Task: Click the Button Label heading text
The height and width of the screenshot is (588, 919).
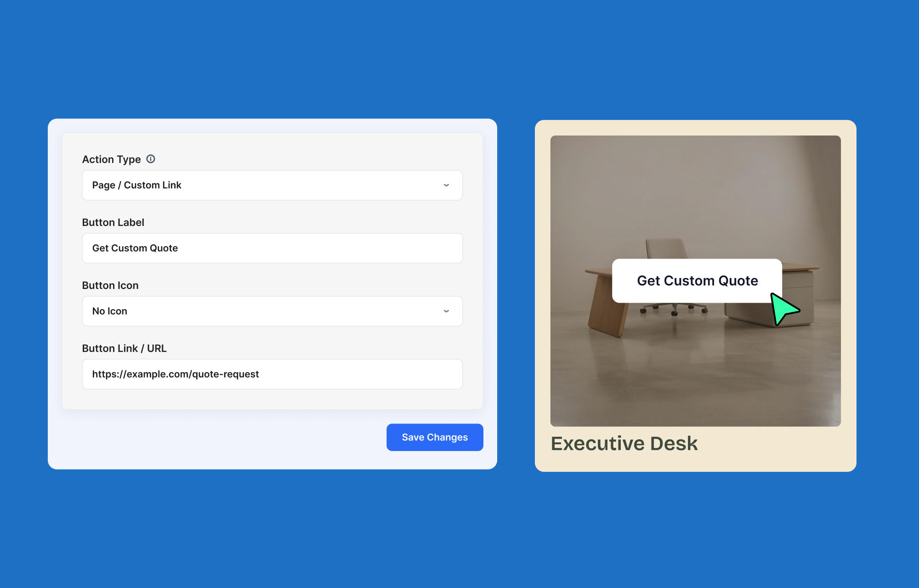Action: pyautogui.click(x=113, y=222)
